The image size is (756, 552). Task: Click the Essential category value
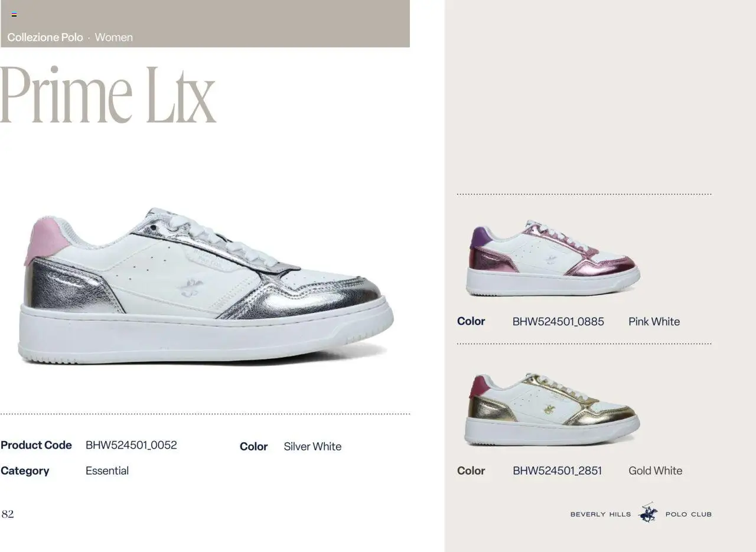coord(107,471)
